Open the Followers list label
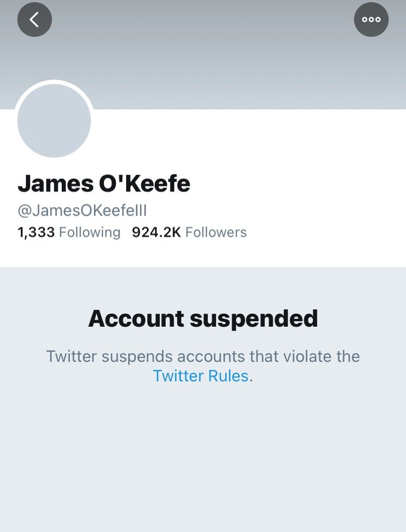The image size is (406, 532). [216, 232]
